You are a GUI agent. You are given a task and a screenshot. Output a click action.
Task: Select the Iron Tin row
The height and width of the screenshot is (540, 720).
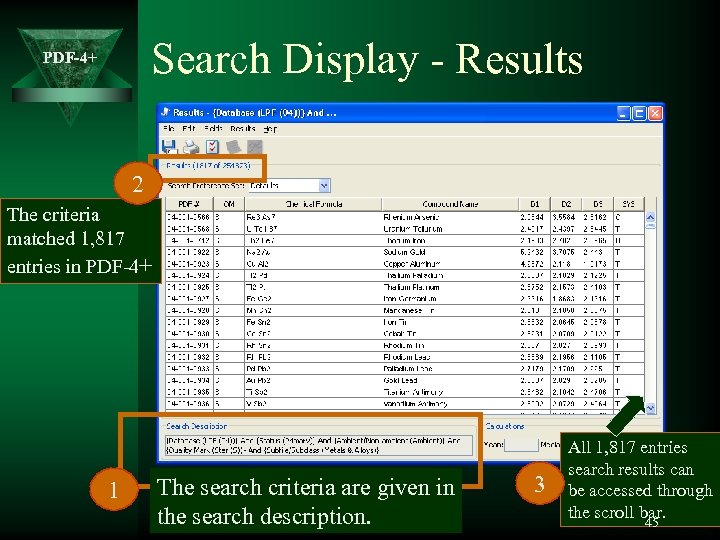point(405,322)
